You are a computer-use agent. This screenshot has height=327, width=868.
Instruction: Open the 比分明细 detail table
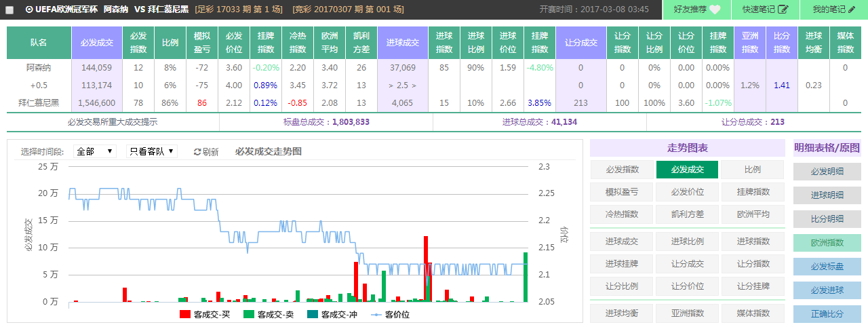pyautogui.click(x=827, y=218)
